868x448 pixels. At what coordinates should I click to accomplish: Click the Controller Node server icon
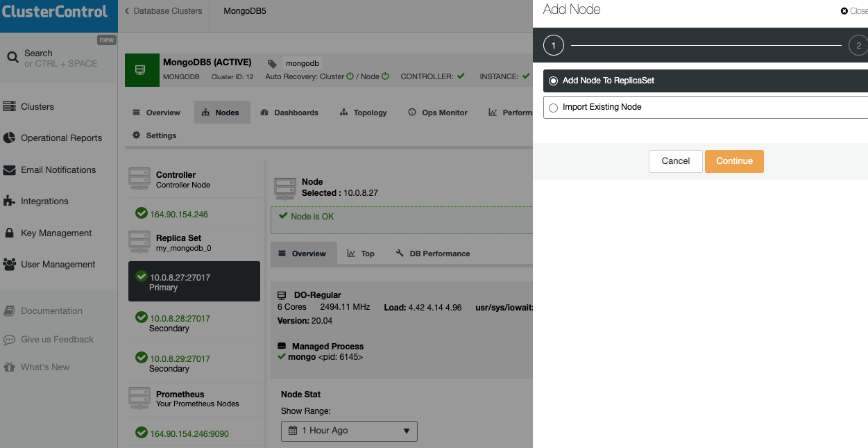pyautogui.click(x=139, y=179)
